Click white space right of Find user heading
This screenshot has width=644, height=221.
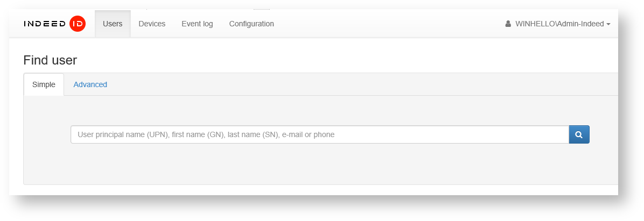(x=323, y=60)
